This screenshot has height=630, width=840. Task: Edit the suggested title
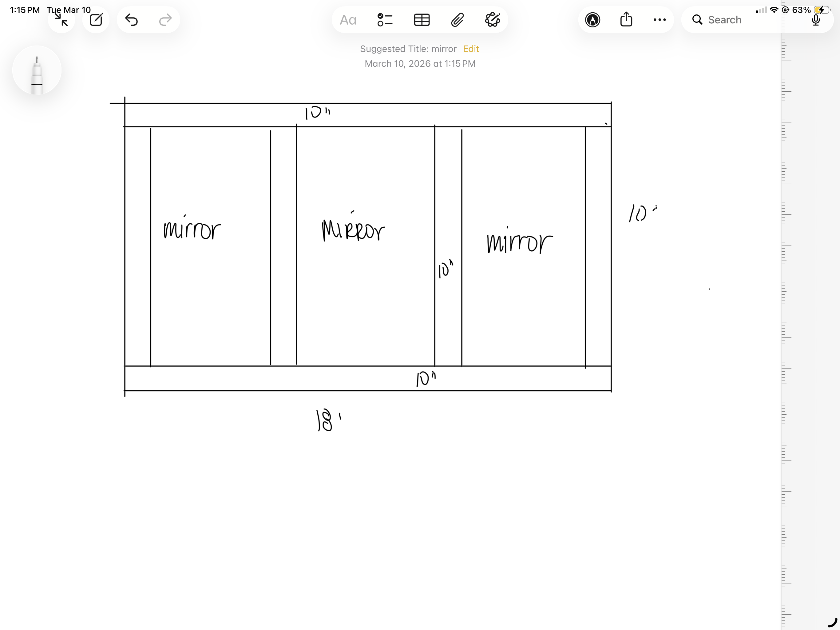point(471,49)
